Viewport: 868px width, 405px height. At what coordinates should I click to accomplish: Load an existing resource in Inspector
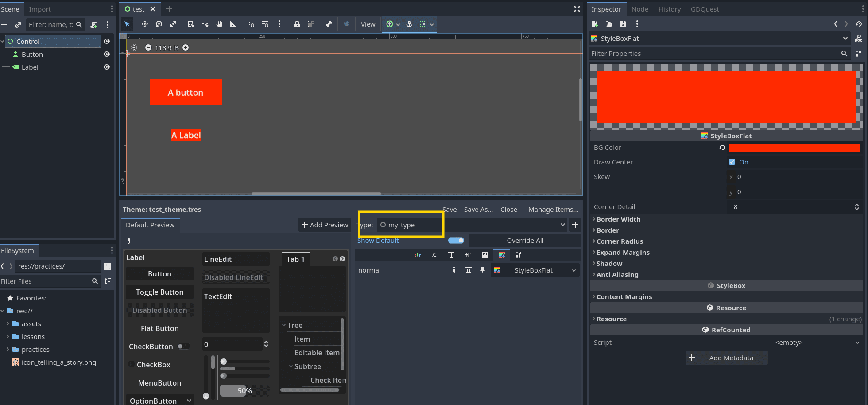(x=609, y=24)
